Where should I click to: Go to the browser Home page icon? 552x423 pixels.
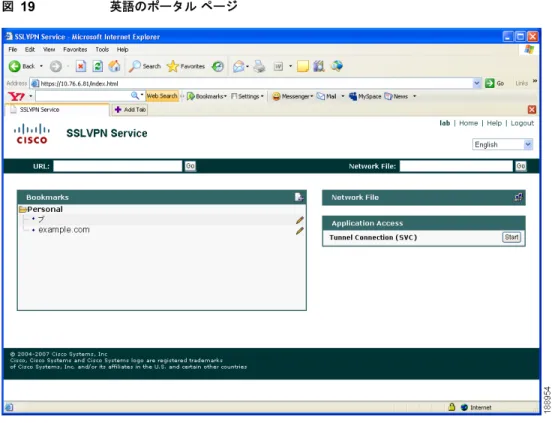114,66
